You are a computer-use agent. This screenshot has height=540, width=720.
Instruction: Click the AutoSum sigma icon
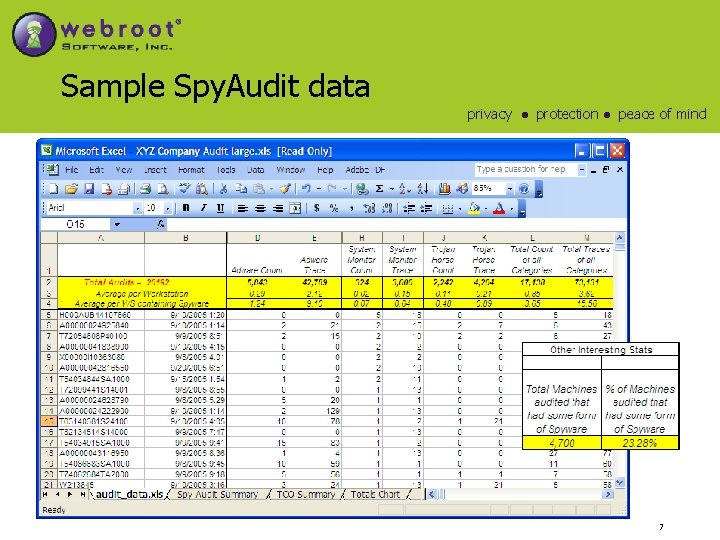(379, 189)
